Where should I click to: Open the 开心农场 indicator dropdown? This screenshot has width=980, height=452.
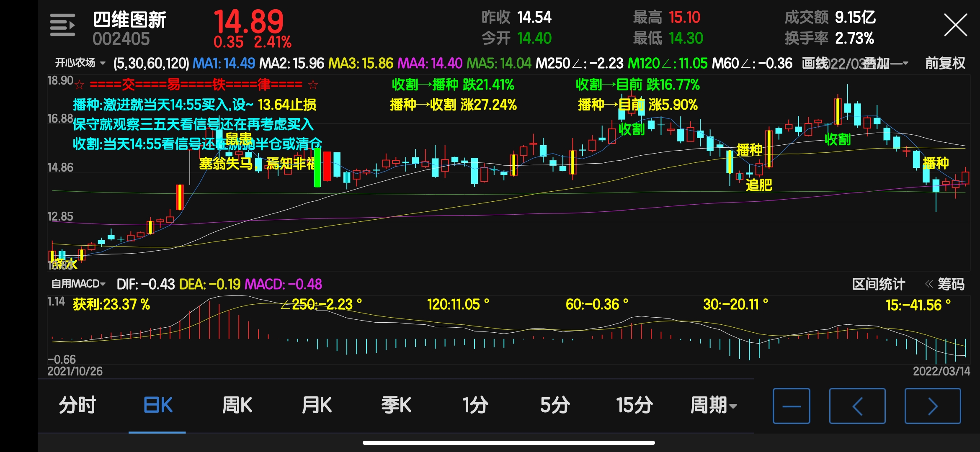coord(80,63)
